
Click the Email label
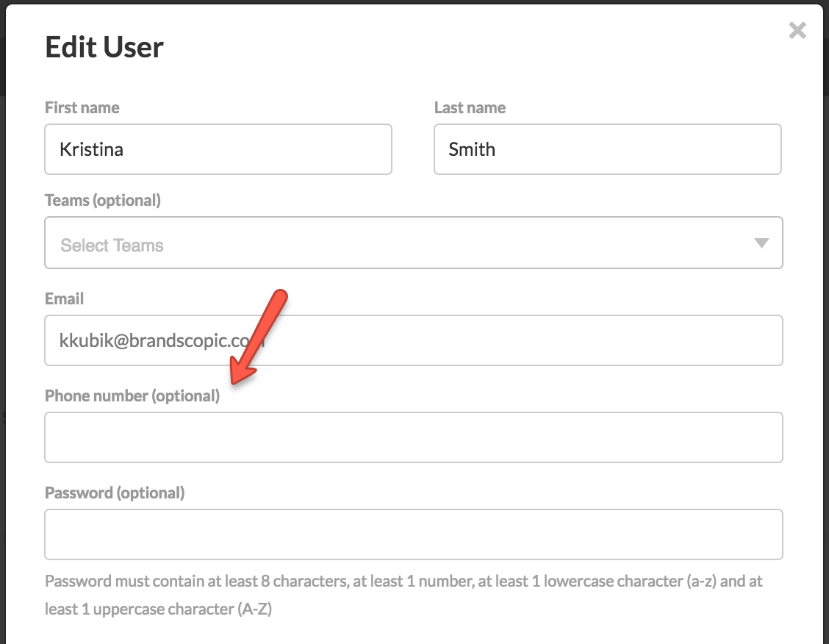[64, 298]
